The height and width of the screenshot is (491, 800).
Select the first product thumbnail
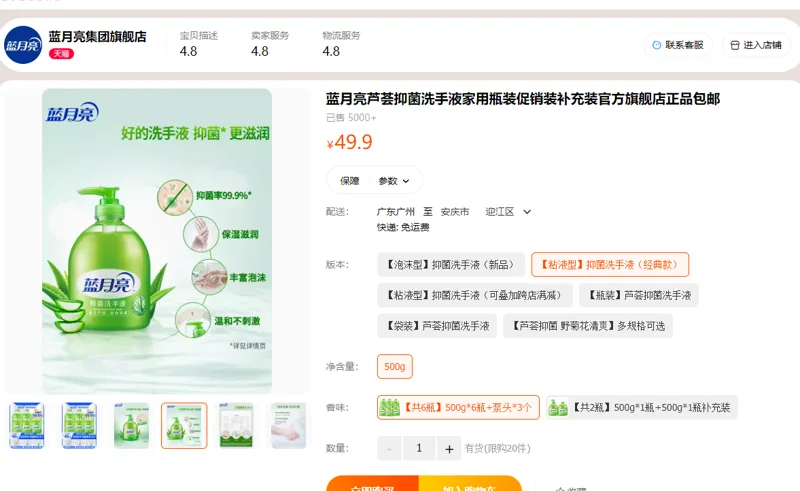click(x=27, y=426)
